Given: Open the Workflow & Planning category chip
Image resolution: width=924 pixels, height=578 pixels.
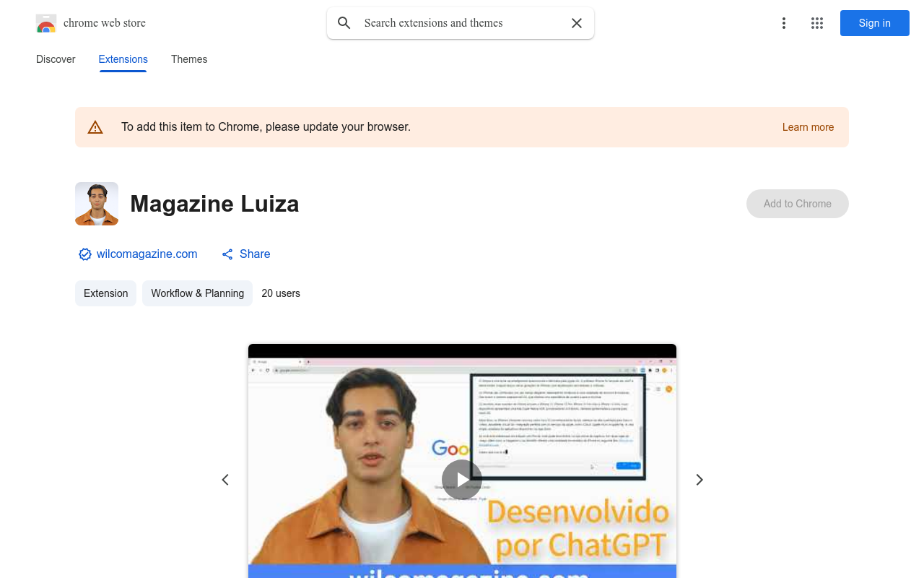Looking at the screenshot, I should pyautogui.click(x=197, y=293).
